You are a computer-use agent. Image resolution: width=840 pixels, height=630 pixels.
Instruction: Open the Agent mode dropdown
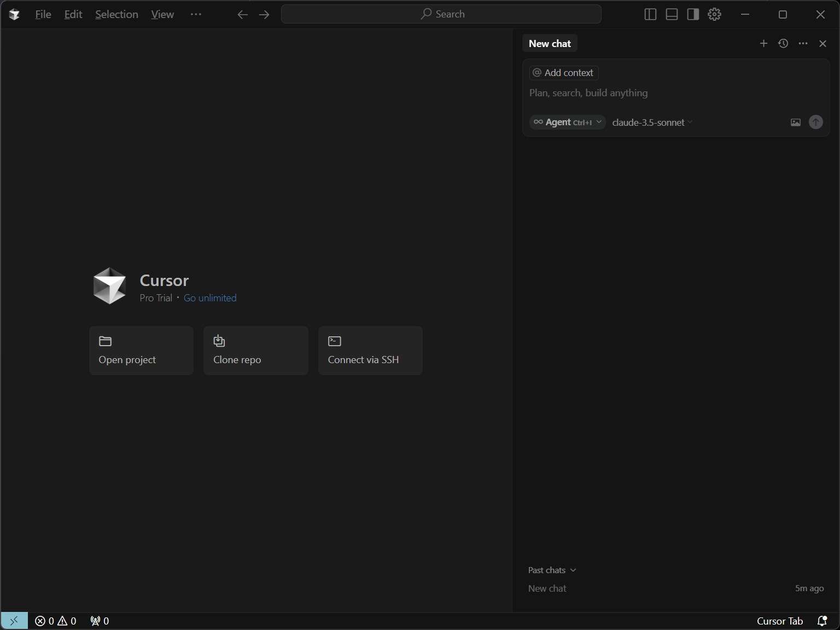(x=568, y=122)
